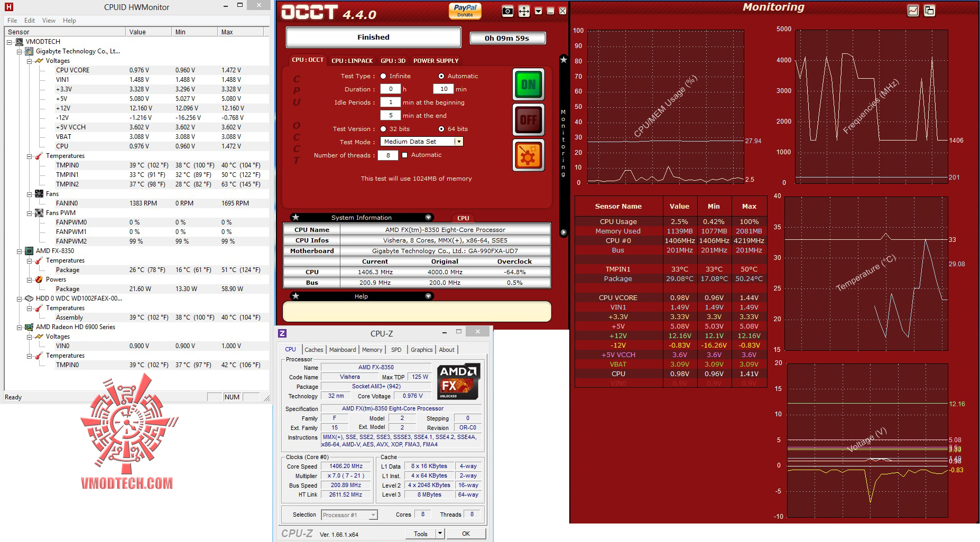This screenshot has height=542, width=980.
Task: Click the Gigabyte Temperatures thermometer icon
Action: coord(39,156)
